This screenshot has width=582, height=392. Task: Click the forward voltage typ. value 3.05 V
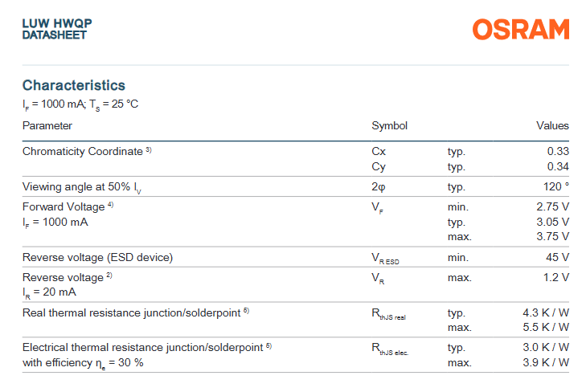[553, 222]
